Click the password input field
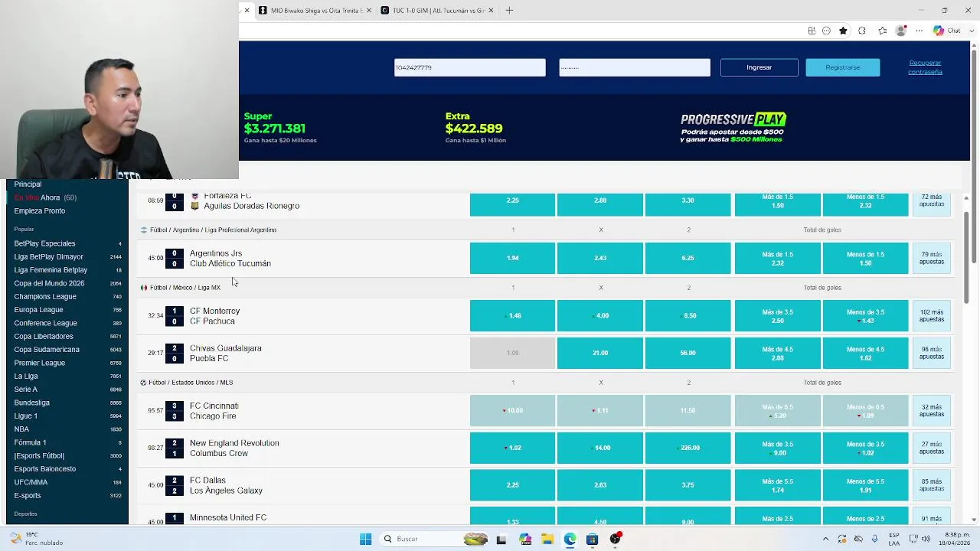The image size is (980, 551). [635, 67]
